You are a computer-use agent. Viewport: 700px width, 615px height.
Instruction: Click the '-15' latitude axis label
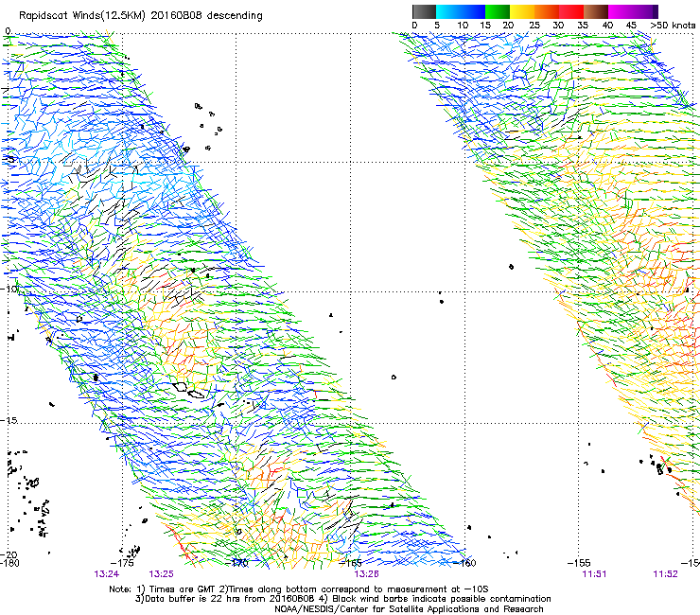[9, 420]
